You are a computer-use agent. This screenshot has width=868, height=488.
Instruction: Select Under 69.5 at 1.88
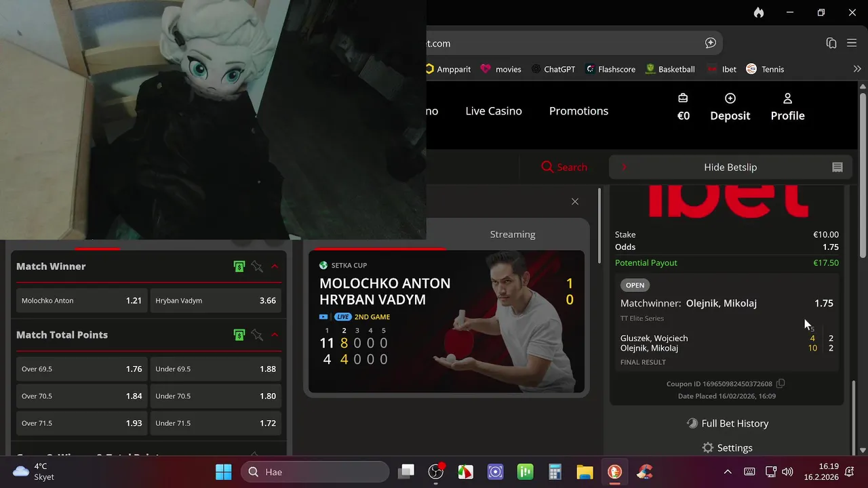216,369
